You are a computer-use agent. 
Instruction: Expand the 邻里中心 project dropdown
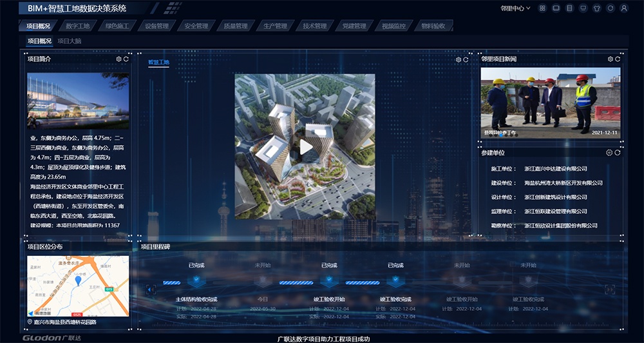[515, 8]
